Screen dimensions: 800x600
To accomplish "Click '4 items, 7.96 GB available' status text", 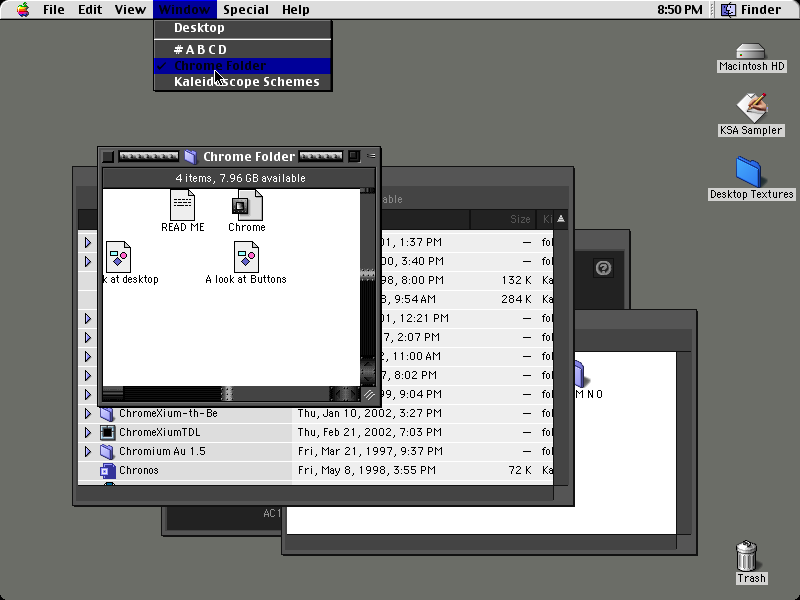I will [240, 178].
